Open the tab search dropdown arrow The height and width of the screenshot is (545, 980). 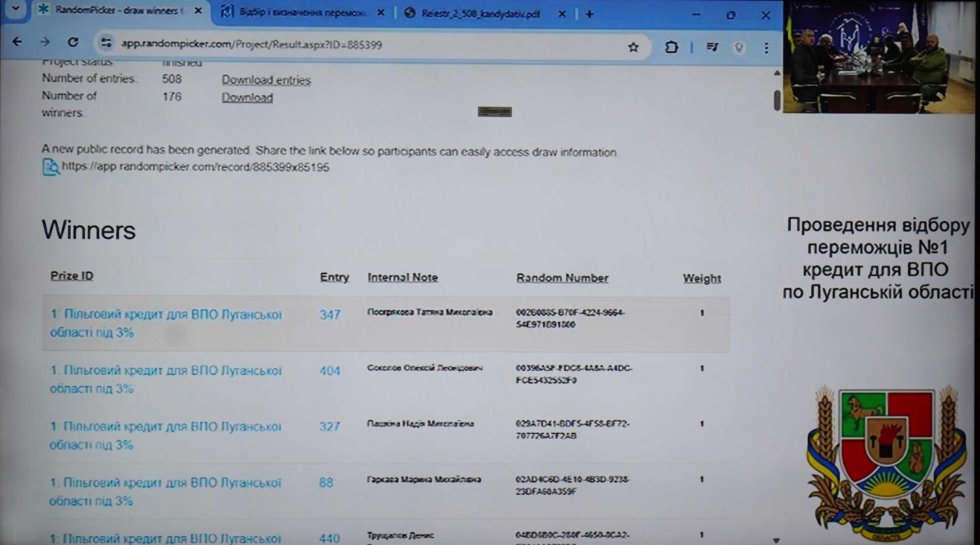point(16,11)
